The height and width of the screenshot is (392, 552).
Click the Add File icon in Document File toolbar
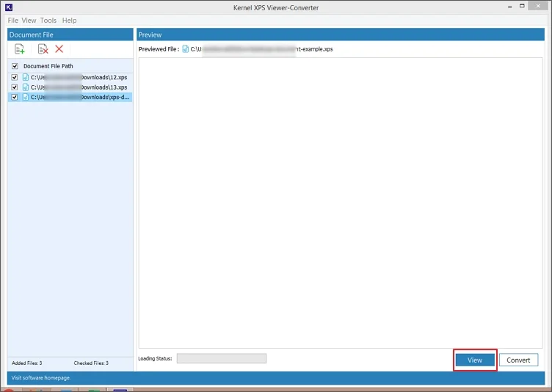tap(20, 49)
